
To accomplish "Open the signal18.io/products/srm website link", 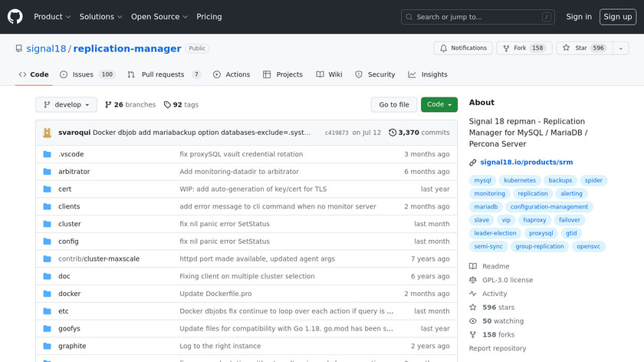I will (x=527, y=163).
